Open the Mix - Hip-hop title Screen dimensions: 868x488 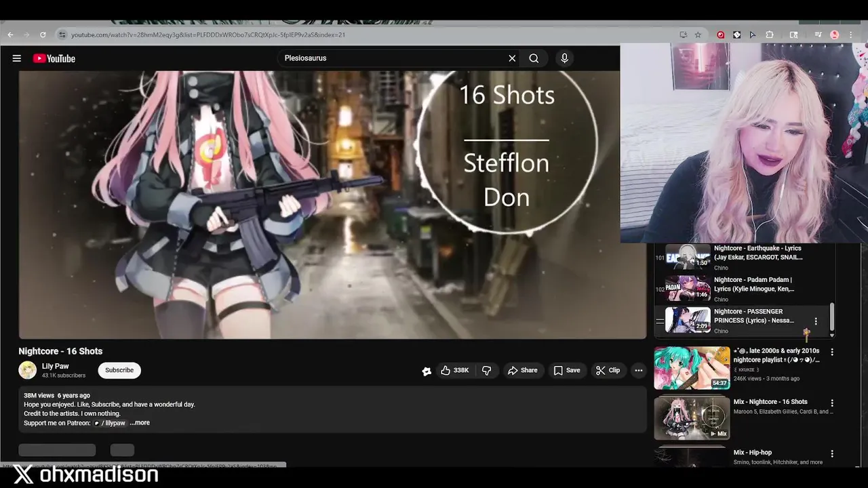[x=753, y=453]
